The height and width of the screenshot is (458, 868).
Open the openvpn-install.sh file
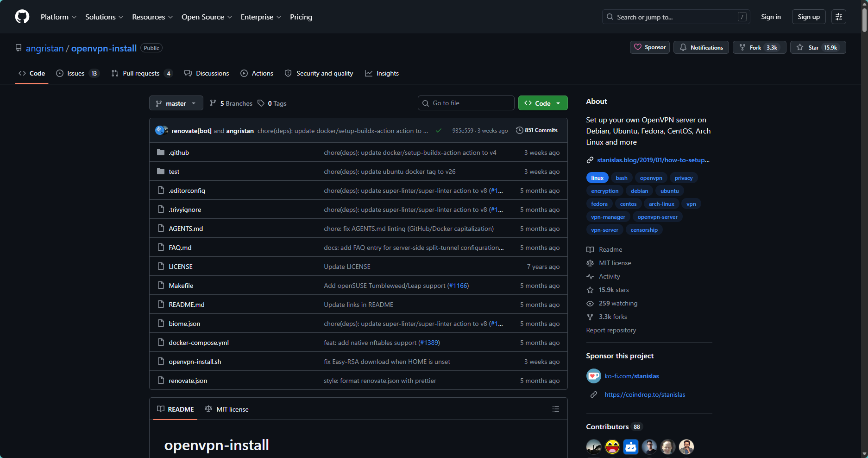(x=195, y=362)
